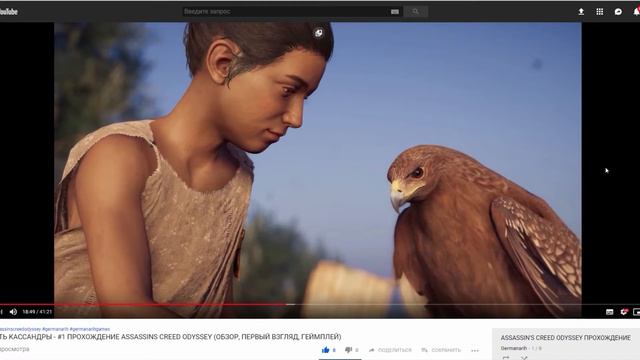The width and height of the screenshot is (640, 360).
Task: Open the player settings gear
Action: (624, 312)
